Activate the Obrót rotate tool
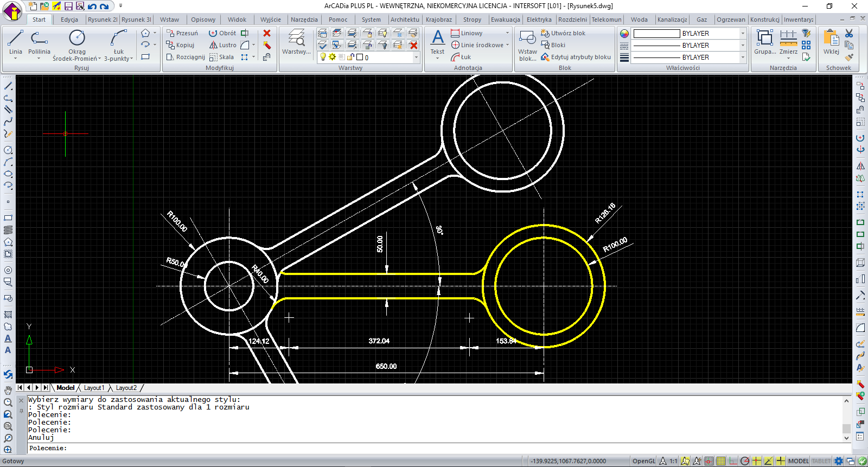Image resolution: width=868 pixels, height=467 pixels. point(222,33)
